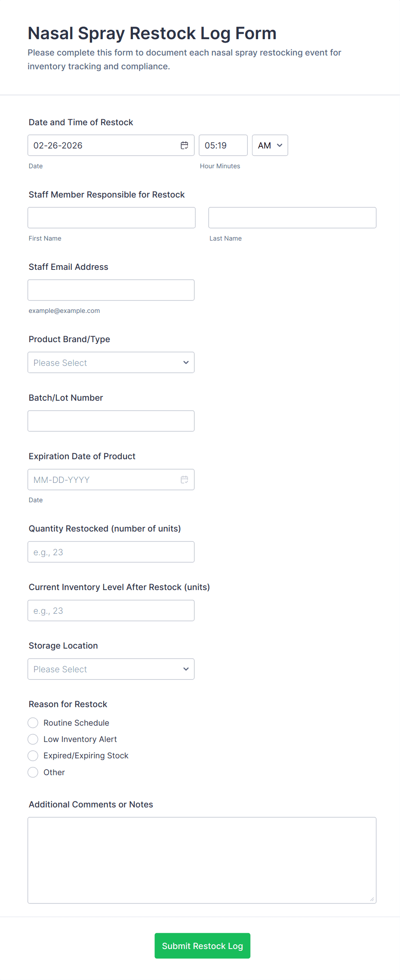
Task: Expand the Product Brand/Type dropdown
Action: tap(111, 362)
